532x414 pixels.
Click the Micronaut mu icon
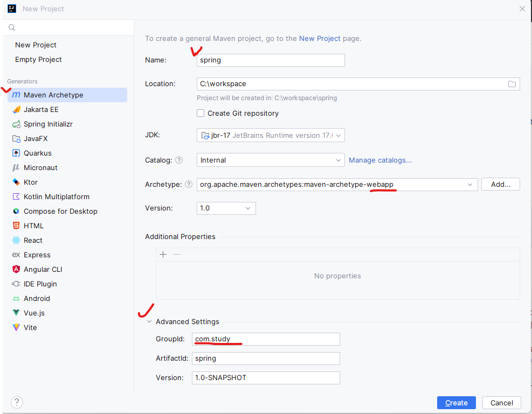pyautogui.click(x=16, y=168)
